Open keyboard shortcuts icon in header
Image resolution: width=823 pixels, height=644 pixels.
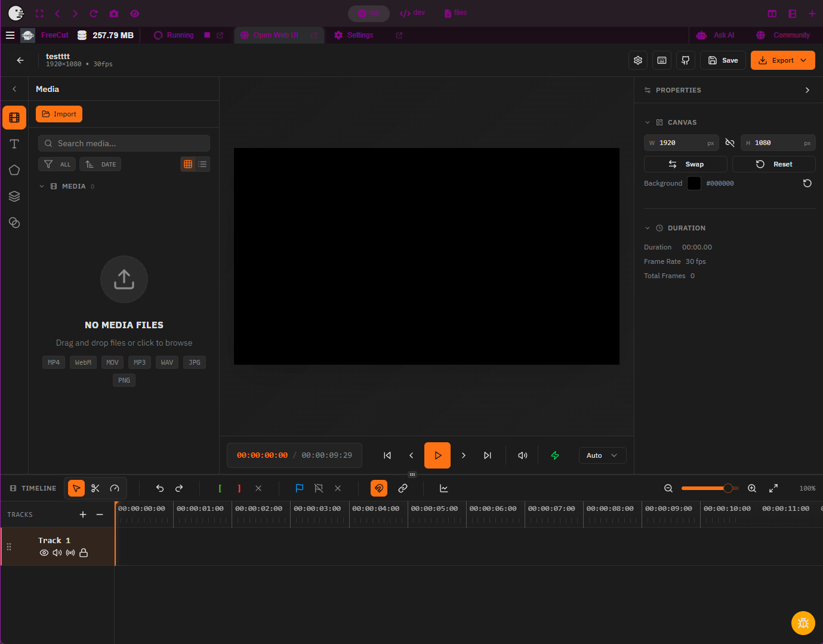pyautogui.click(x=662, y=60)
